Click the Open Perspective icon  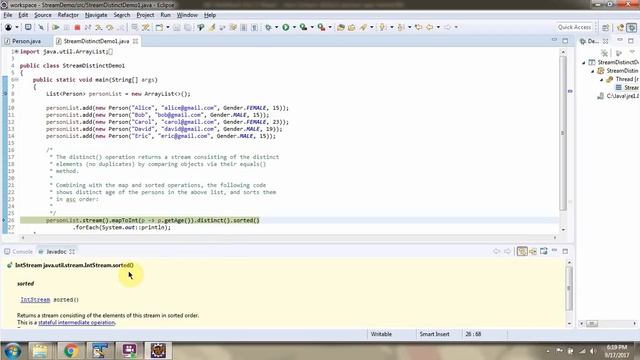[606, 27]
